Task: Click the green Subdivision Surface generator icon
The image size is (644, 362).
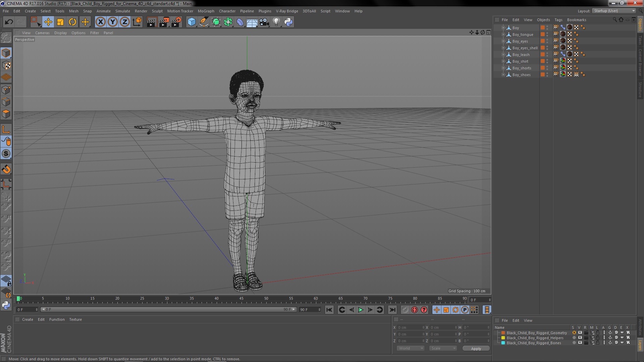Action: click(x=216, y=22)
